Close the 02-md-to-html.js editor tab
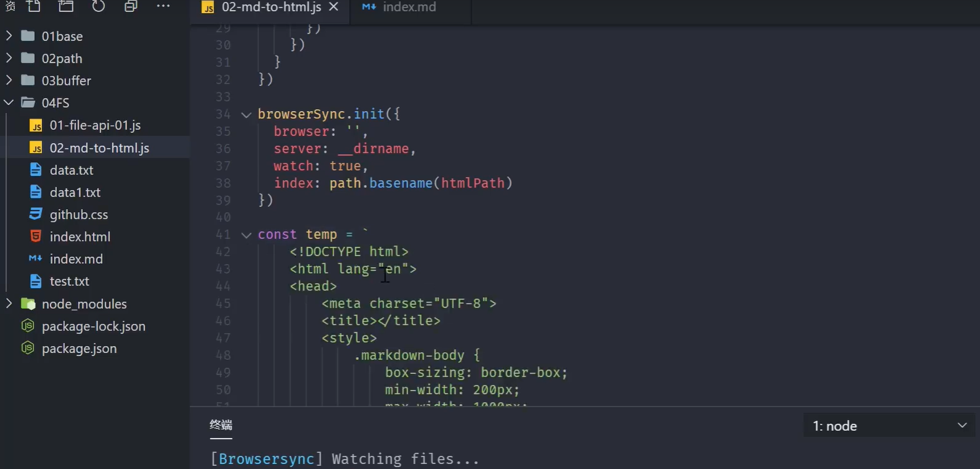Screen dimensions: 980x469 click(334, 7)
